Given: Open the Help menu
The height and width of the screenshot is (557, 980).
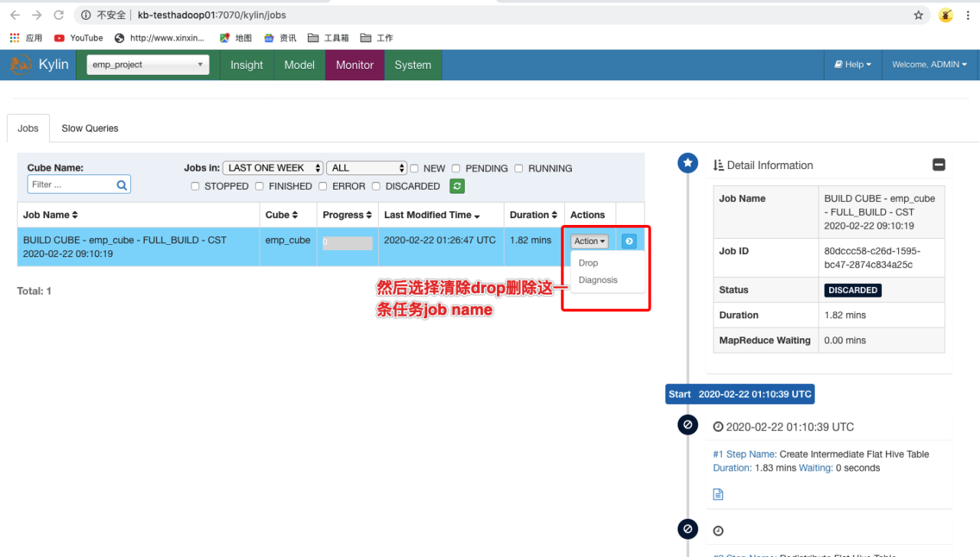Looking at the screenshot, I should 852,64.
